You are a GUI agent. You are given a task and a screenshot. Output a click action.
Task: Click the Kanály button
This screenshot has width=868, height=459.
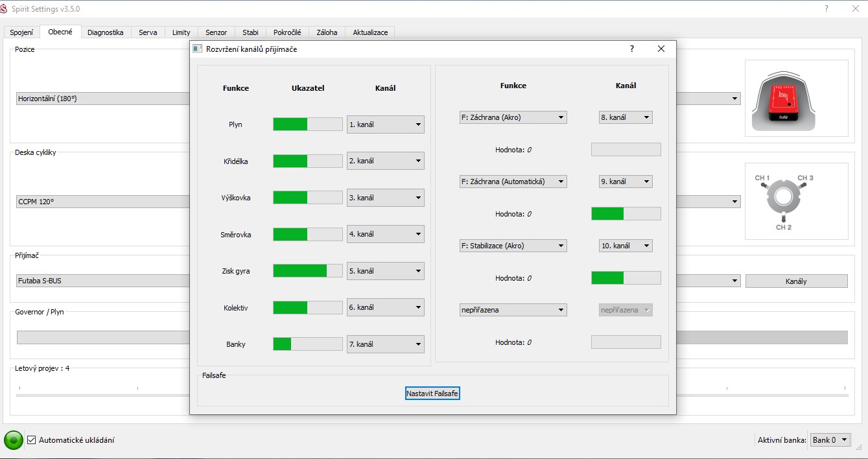(796, 281)
